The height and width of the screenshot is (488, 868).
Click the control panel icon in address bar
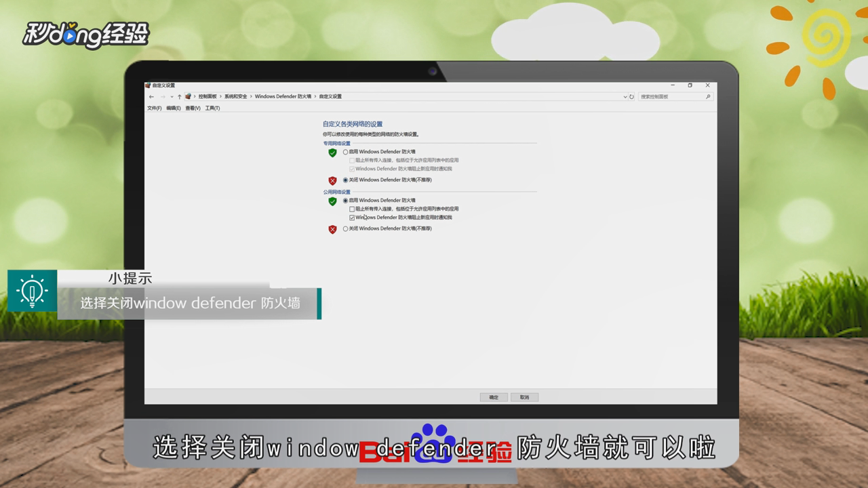tap(188, 97)
